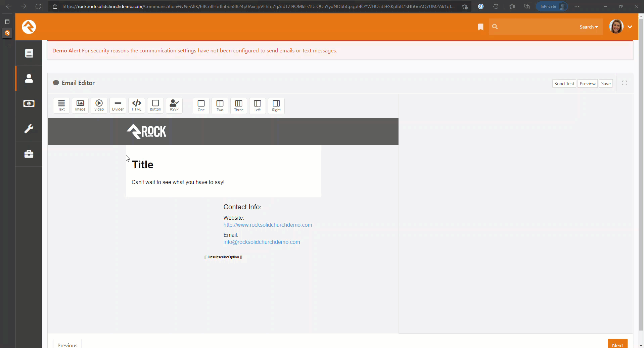Proceed with the Next button

click(617, 344)
